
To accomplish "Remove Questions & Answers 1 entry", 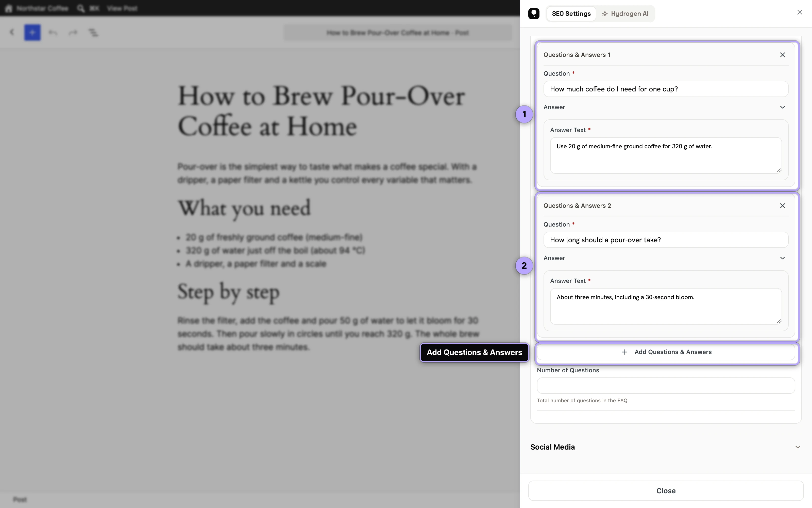I will pos(783,55).
